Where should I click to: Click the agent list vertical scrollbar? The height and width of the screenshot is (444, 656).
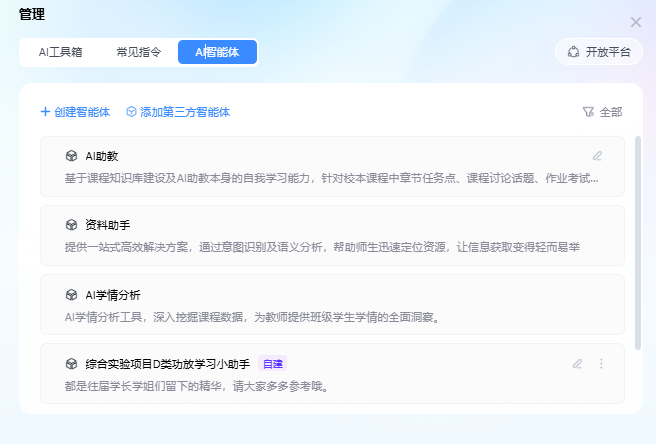[x=638, y=240]
